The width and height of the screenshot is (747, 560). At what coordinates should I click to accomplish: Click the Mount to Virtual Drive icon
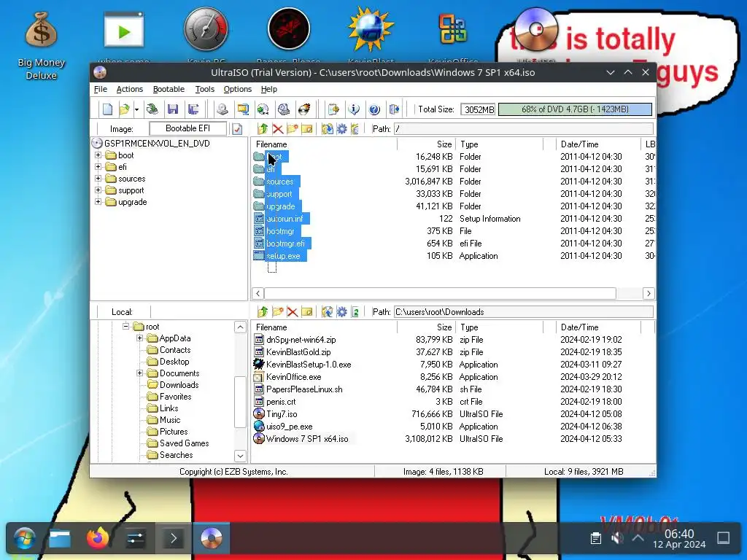284,109
